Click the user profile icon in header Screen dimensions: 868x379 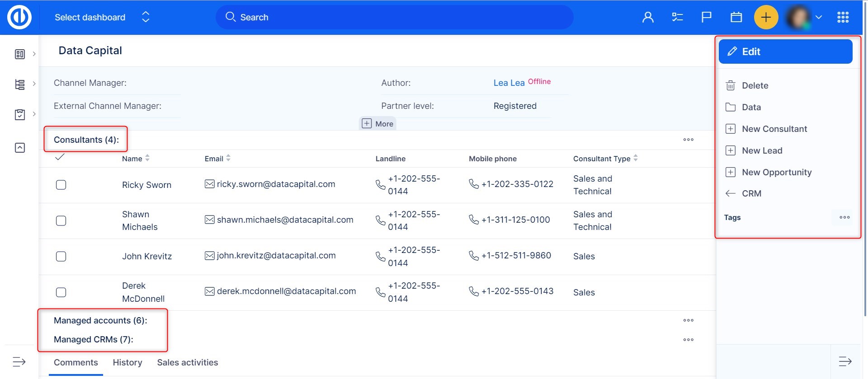click(x=648, y=18)
